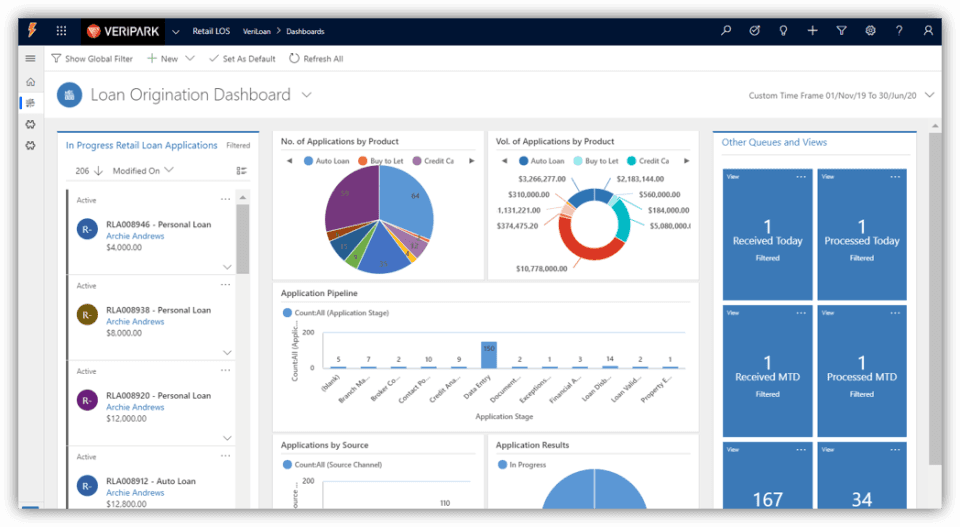Click the search magnifier in top bar

pos(726,30)
